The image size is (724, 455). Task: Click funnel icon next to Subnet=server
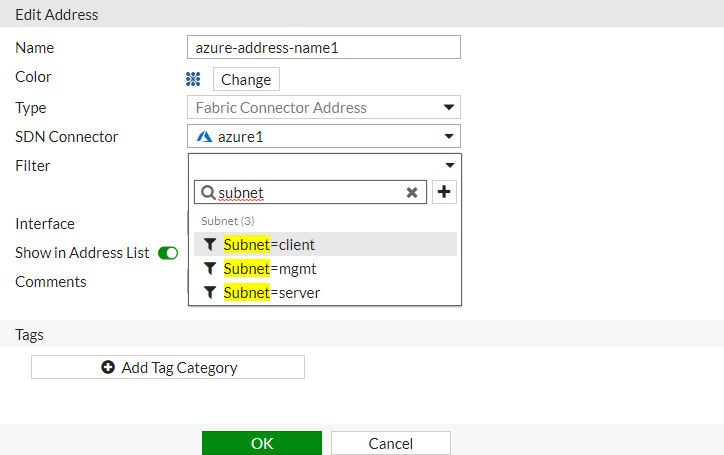[x=210, y=292]
